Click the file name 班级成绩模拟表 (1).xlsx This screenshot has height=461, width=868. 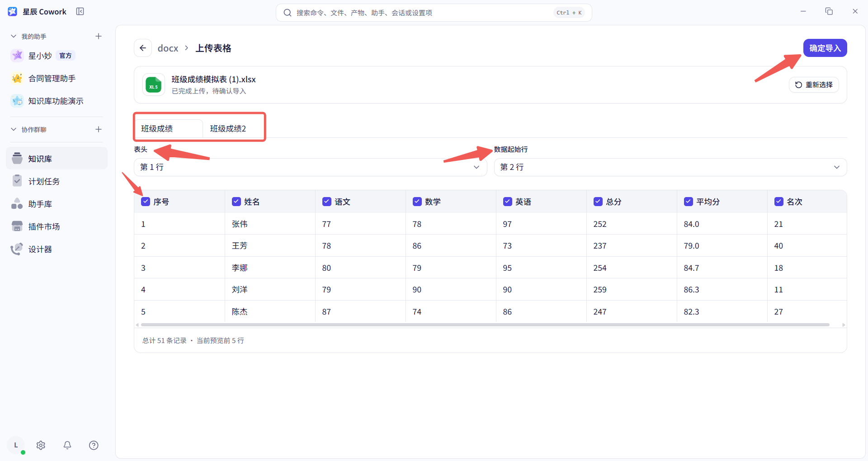coord(213,80)
